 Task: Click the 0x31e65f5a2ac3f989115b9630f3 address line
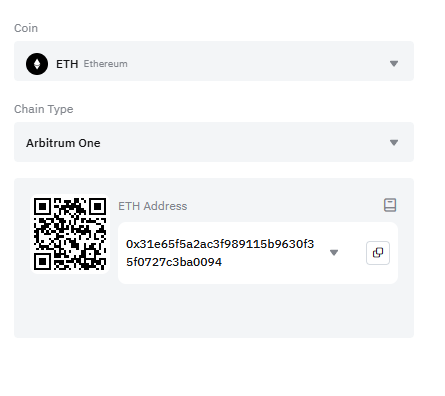click(x=220, y=244)
